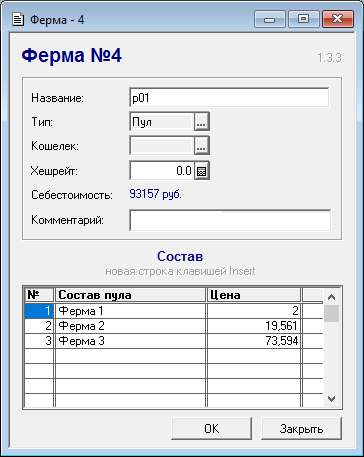Viewport: 364px width, 457px height.
Task: Select row number 3 cell
Action: click(x=39, y=341)
